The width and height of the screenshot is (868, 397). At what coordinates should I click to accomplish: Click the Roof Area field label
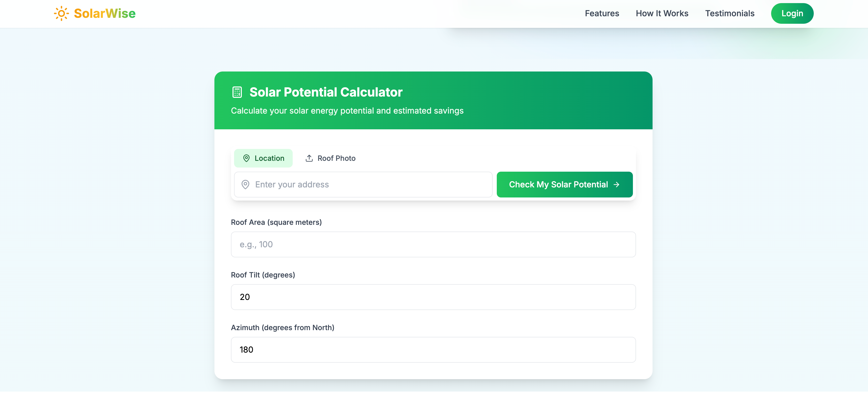276,222
